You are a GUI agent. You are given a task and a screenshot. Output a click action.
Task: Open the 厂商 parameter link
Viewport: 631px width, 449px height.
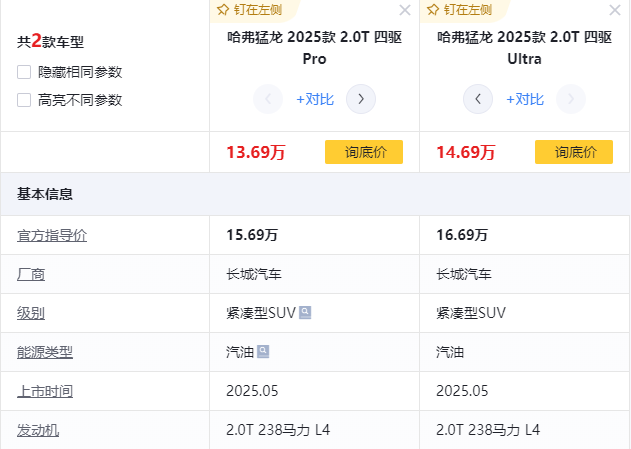pos(31,274)
